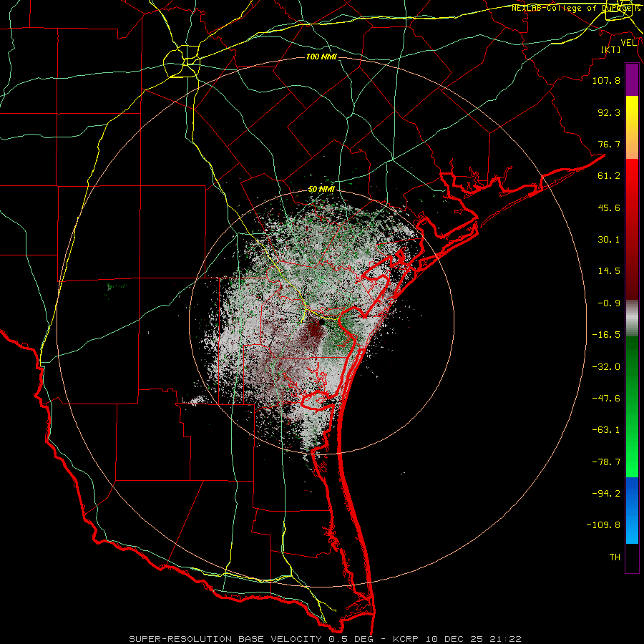The width and height of the screenshot is (644, 644).
Task: Select the 76.7 value on velocity scale
Action: pyautogui.click(x=609, y=144)
